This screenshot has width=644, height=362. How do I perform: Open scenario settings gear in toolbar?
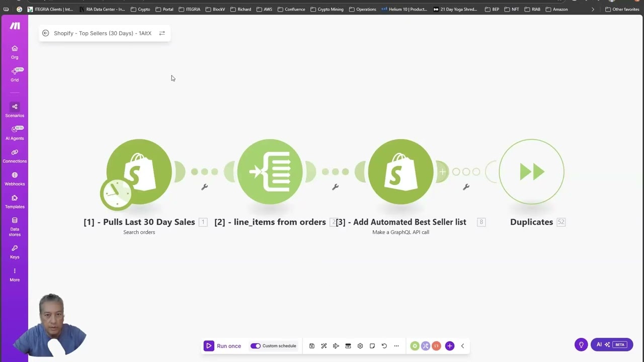coord(360,346)
